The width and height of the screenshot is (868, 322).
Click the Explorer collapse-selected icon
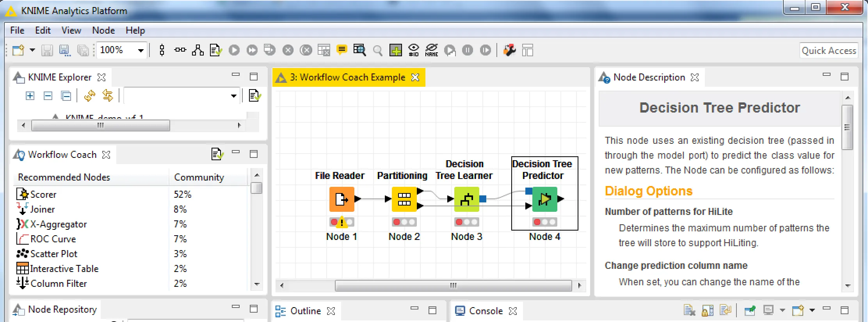pos(66,96)
